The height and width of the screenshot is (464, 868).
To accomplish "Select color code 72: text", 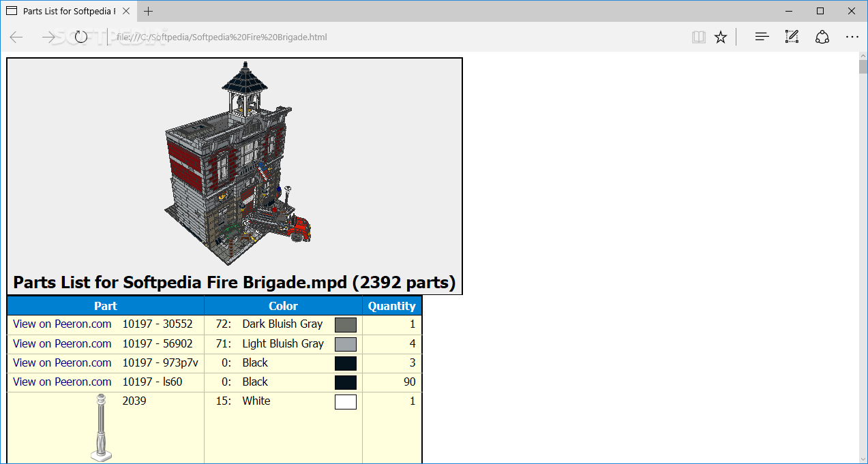I will (223, 324).
